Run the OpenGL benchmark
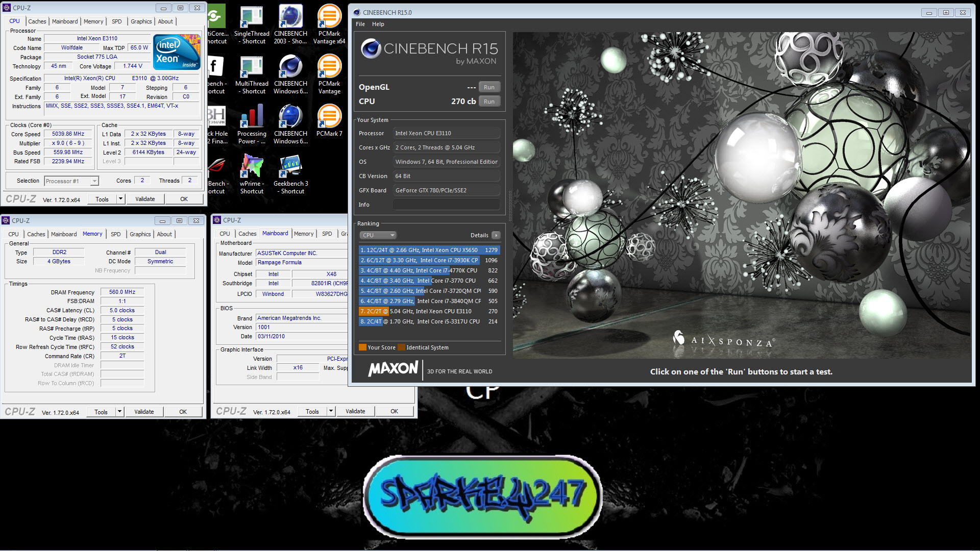Image resolution: width=980 pixels, height=551 pixels. tap(489, 87)
